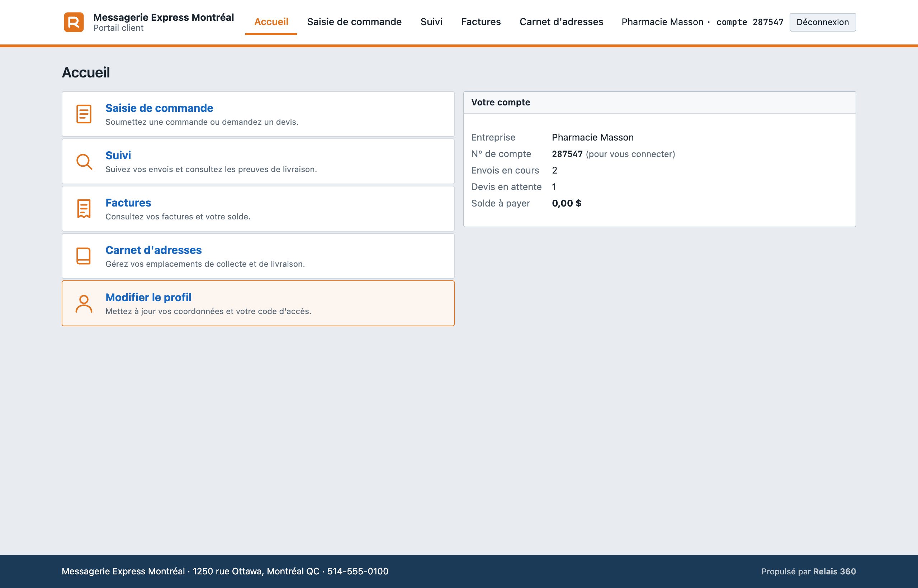Click the "Solde à payer" label
The image size is (918, 588).
pos(500,203)
